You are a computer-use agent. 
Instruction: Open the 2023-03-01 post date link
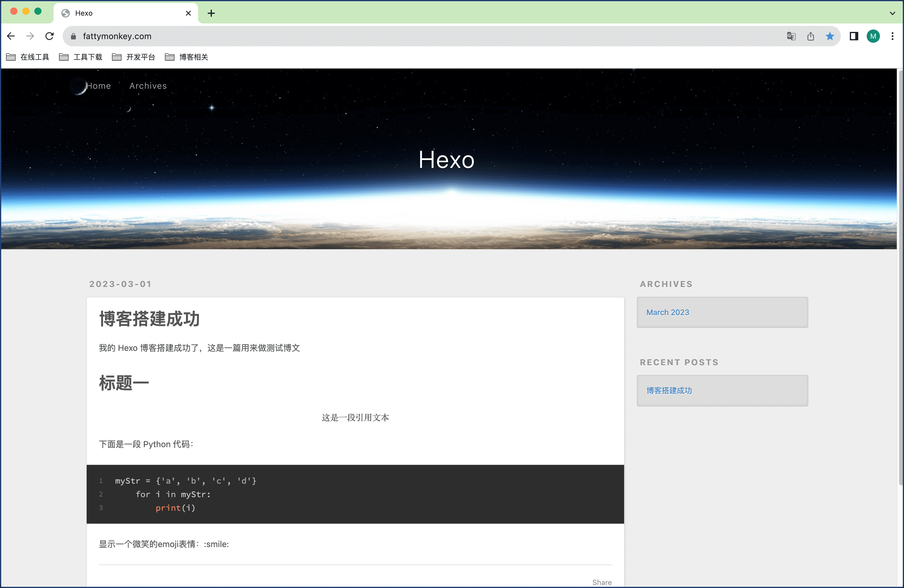[120, 284]
